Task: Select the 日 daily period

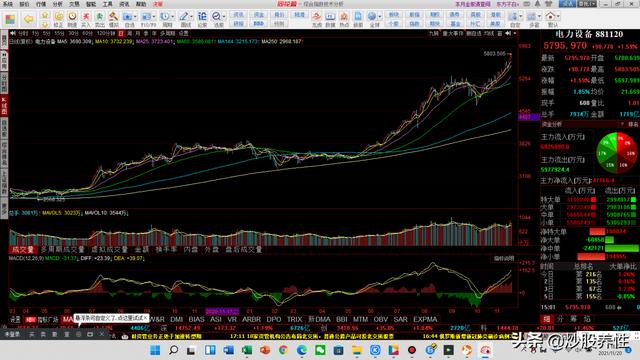Action: (121, 33)
